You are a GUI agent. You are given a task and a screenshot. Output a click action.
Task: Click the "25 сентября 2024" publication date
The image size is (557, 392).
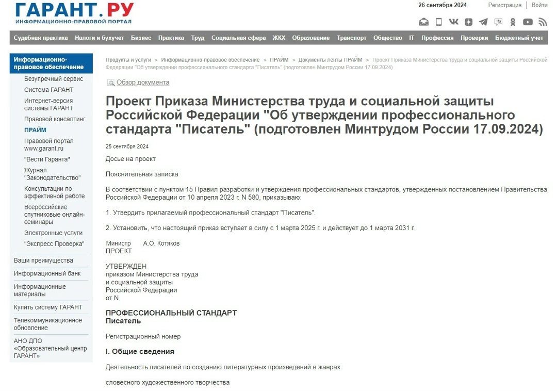[127, 146]
